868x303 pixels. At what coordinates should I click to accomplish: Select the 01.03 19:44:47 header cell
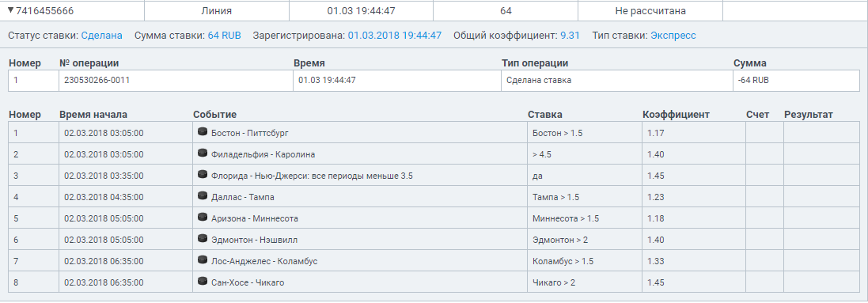[x=361, y=10]
